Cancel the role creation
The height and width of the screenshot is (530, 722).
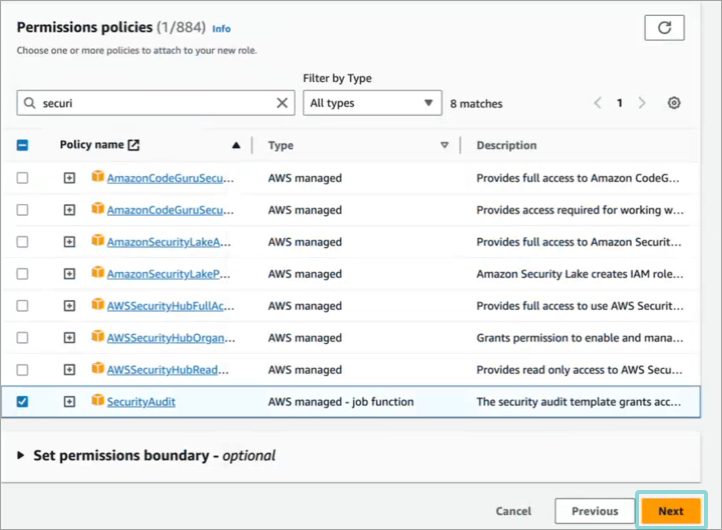513,511
